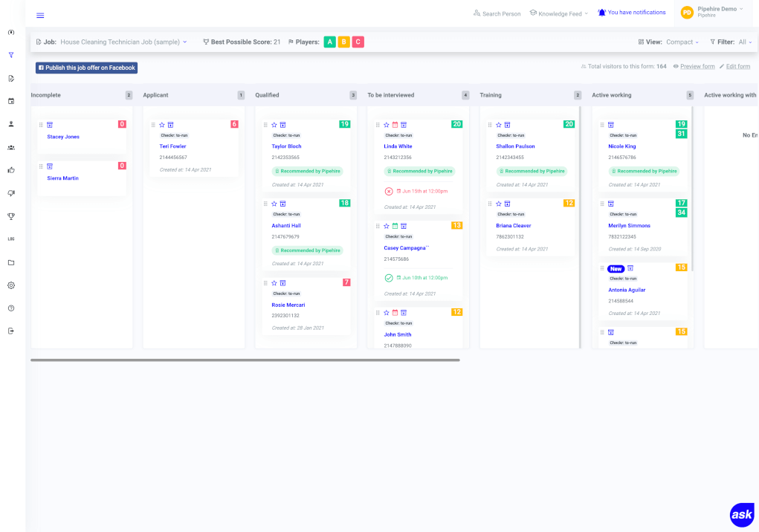Open the blue ask chat bubble

pos(741,515)
